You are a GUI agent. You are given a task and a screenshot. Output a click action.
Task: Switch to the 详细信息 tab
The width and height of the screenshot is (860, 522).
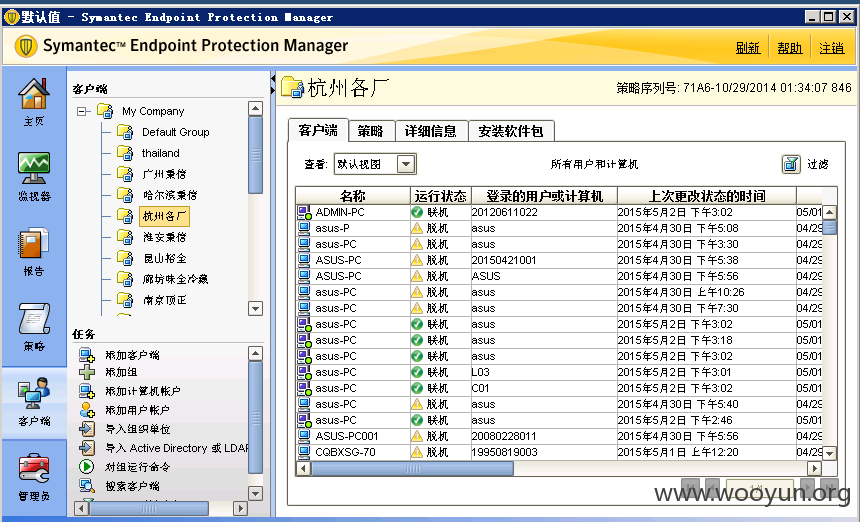point(431,131)
